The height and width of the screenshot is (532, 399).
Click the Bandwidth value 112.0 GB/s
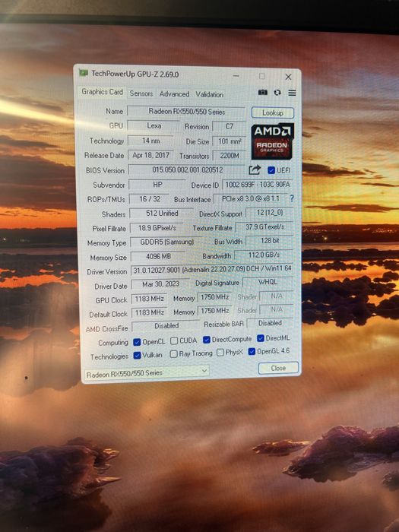[264, 255]
